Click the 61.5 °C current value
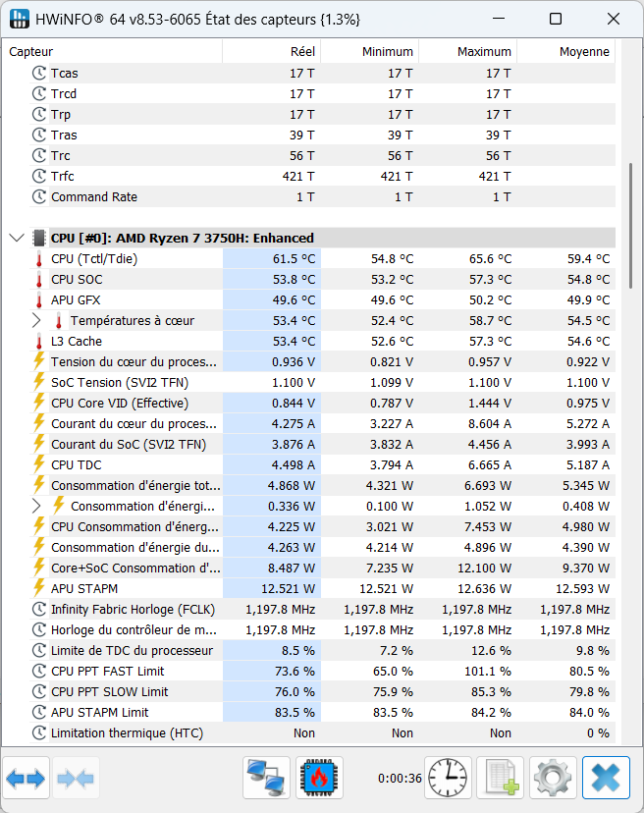The width and height of the screenshot is (644, 813). click(x=294, y=259)
